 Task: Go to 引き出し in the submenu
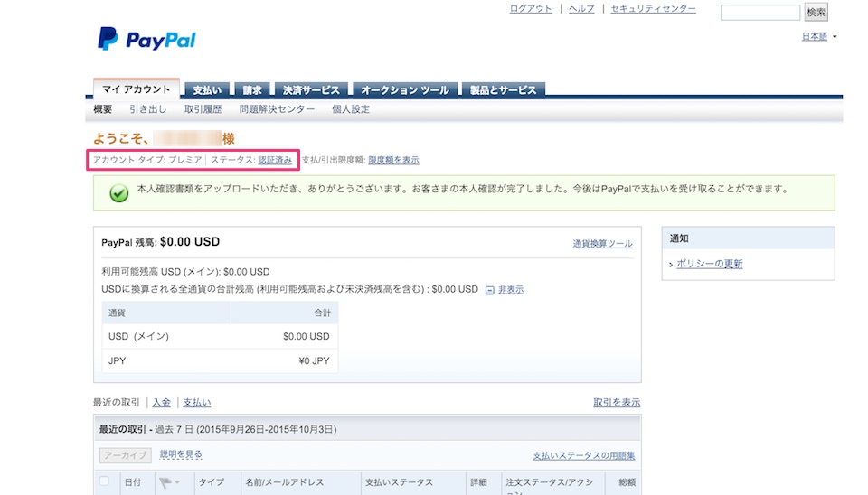tap(147, 109)
